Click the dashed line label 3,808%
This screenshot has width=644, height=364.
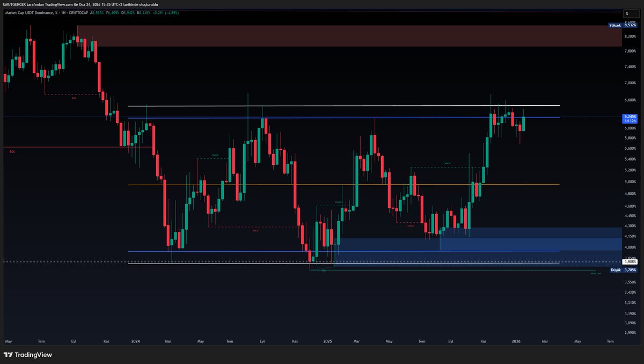click(x=630, y=261)
